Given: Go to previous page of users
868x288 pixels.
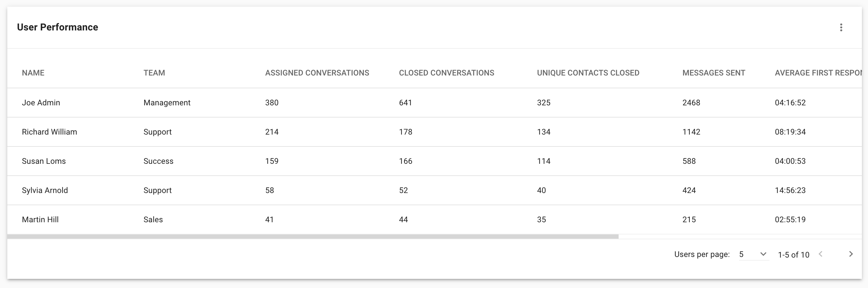Looking at the screenshot, I should click(821, 254).
